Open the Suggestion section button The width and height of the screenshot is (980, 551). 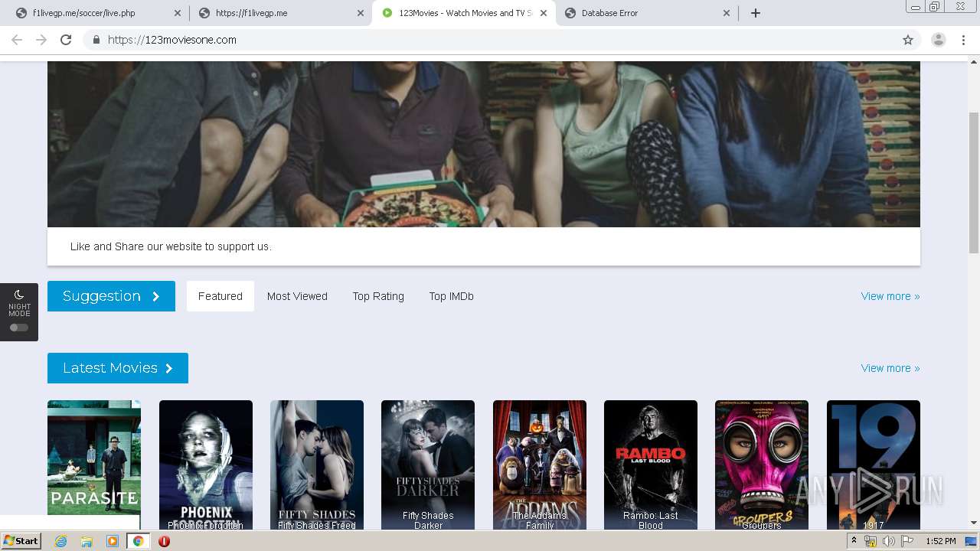[111, 296]
